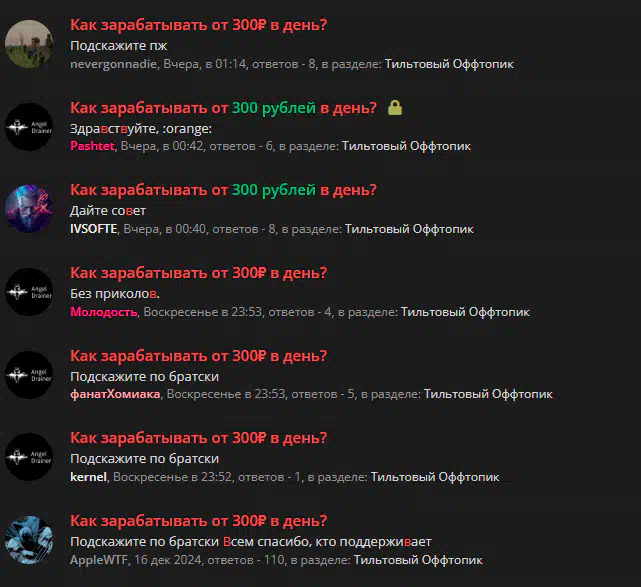Open thread title with 110 replies

pyautogui.click(x=199, y=521)
